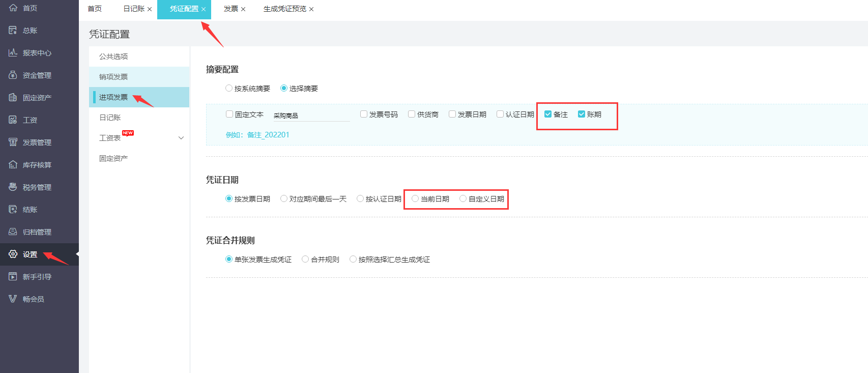
Task: Click the 固定文本 input field
Action: 310,116
